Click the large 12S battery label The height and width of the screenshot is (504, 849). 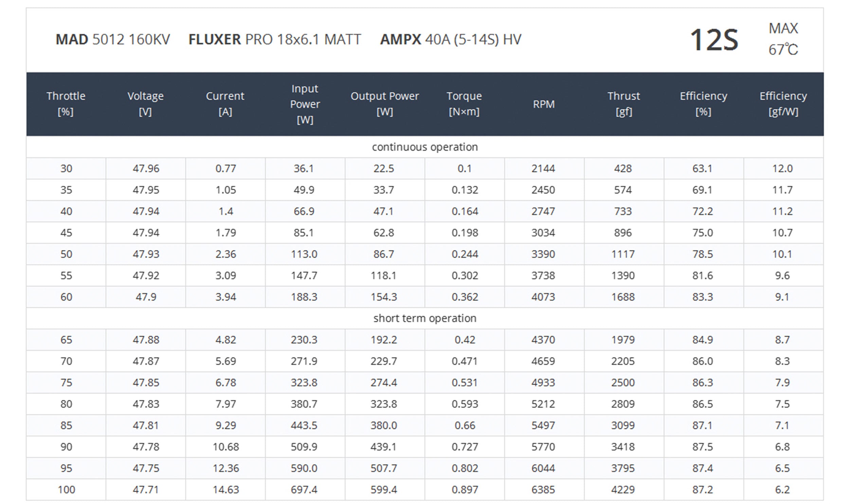point(714,40)
